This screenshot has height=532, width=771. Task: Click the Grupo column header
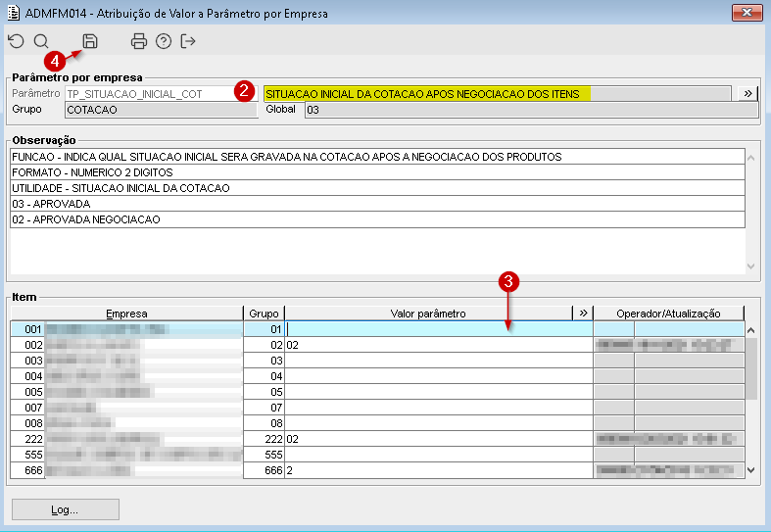(265, 314)
